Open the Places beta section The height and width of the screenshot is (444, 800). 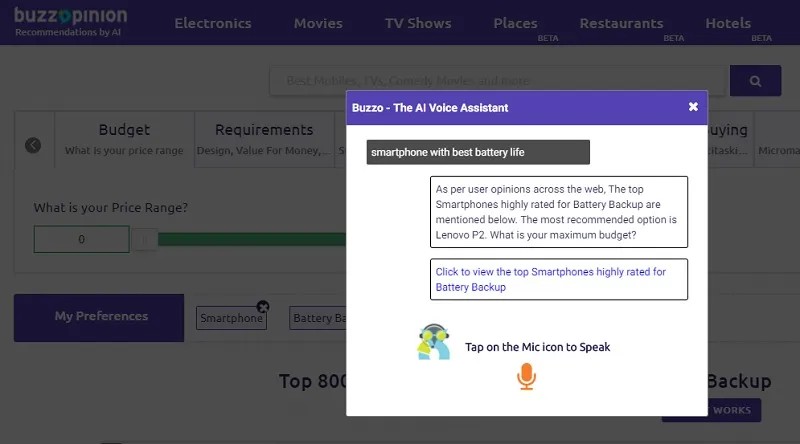click(516, 23)
